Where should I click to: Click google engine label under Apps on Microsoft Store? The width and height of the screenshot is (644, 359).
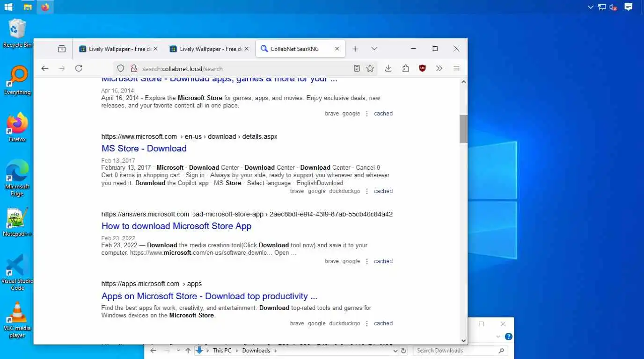(316, 323)
